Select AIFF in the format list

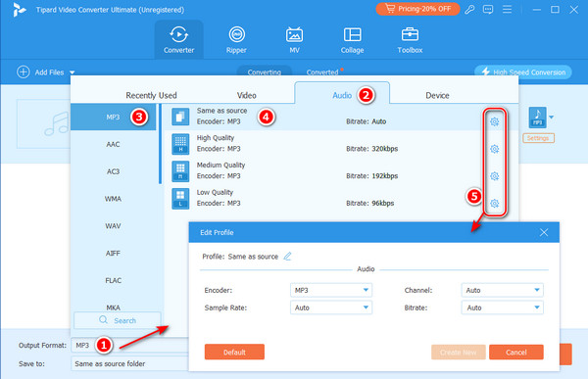click(114, 254)
